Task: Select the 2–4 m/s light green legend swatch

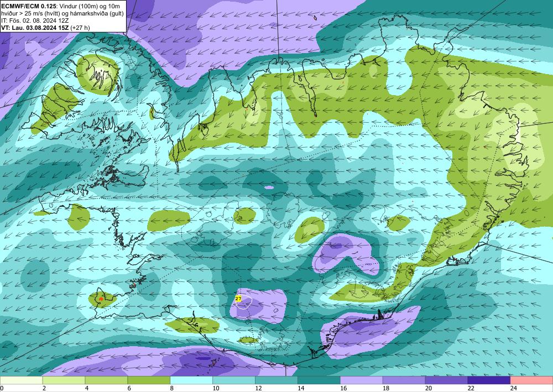Action: point(64,380)
